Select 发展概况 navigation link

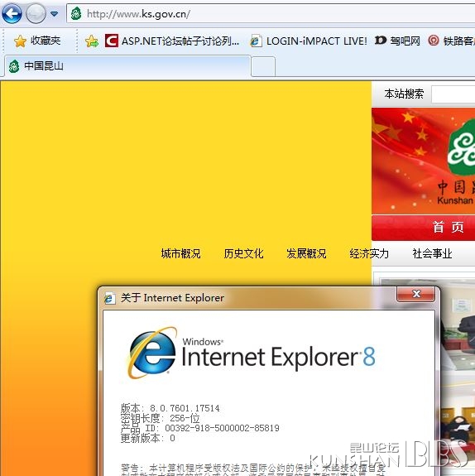click(x=306, y=253)
